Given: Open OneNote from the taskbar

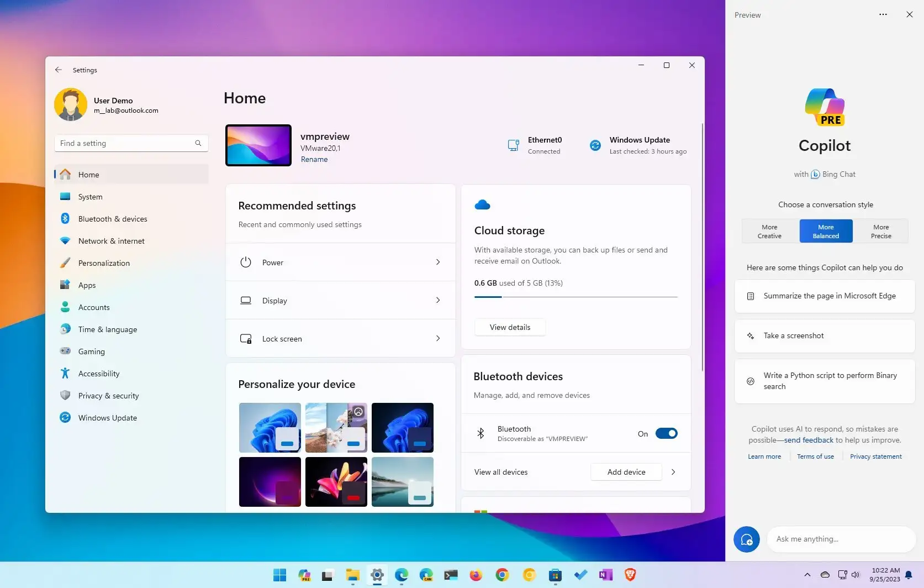Looking at the screenshot, I should (605, 575).
